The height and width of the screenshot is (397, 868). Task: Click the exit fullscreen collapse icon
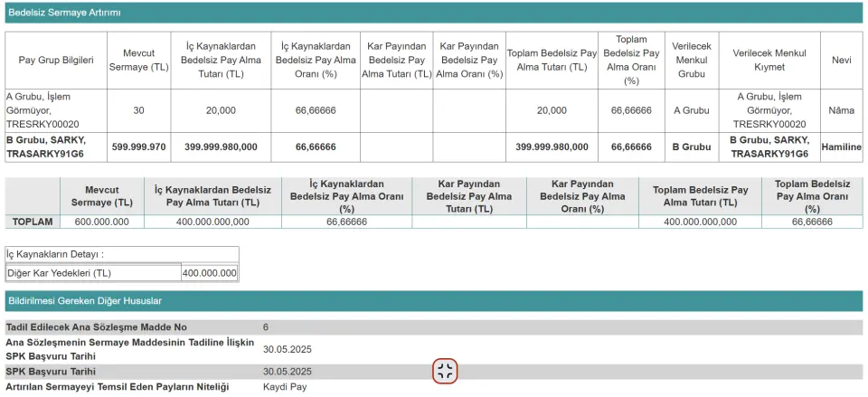[445, 371]
